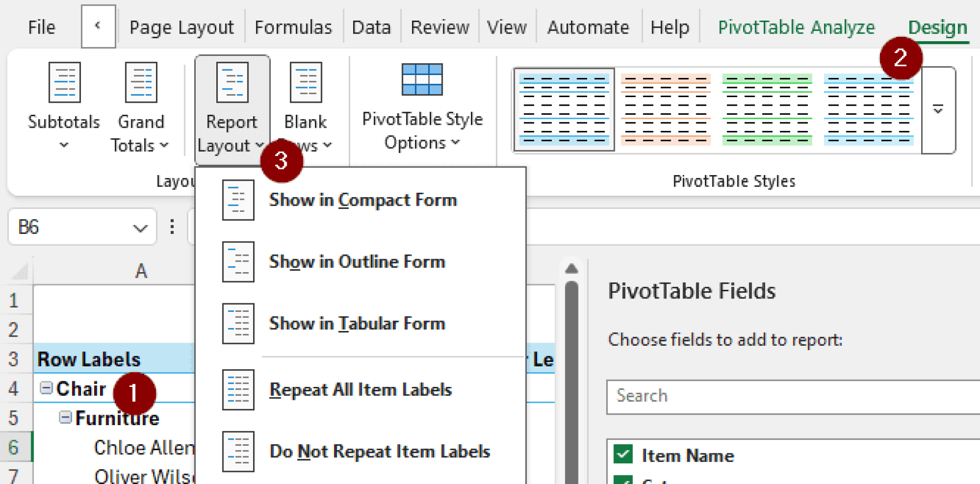This screenshot has width=980, height=484.
Task: Switch to the PivotTable Analyze tab
Action: coord(795,27)
